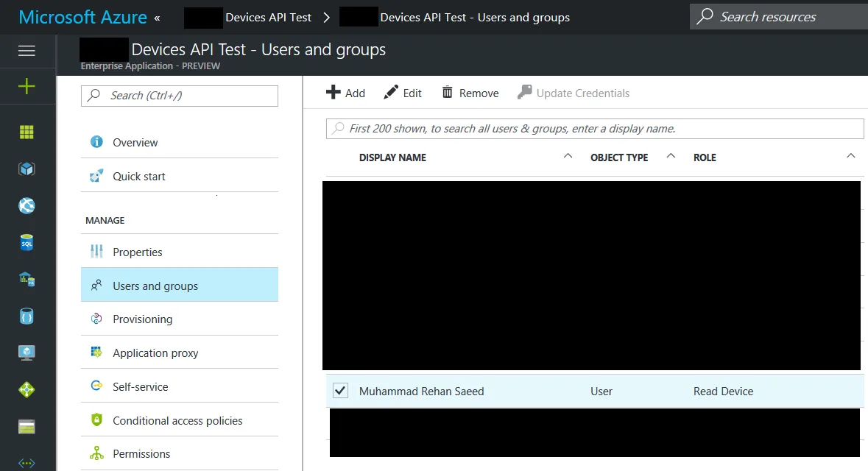Screen dimensions: 868x471
Task: Open the cube Resource groups icon
Action: pos(27,169)
